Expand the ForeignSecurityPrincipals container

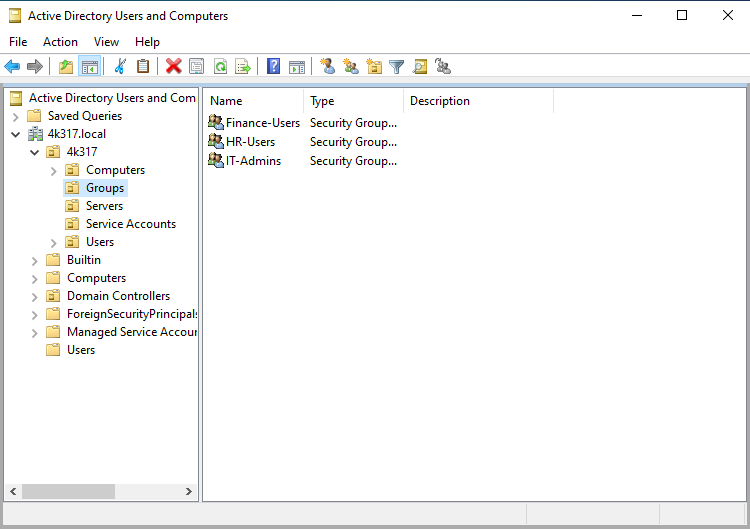click(x=34, y=315)
